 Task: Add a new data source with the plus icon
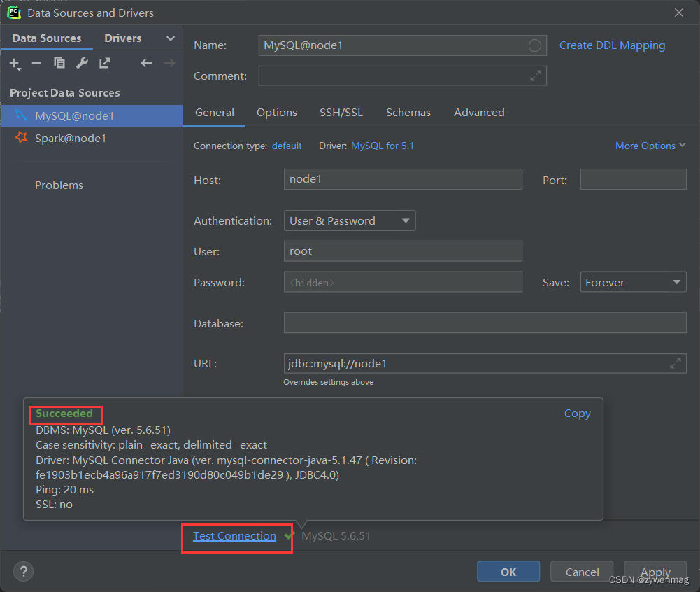[x=15, y=64]
